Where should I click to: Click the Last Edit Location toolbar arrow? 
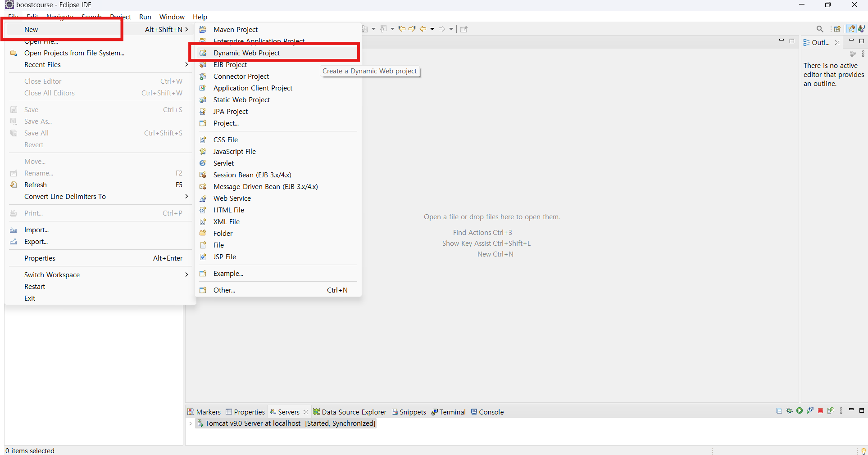(x=402, y=29)
